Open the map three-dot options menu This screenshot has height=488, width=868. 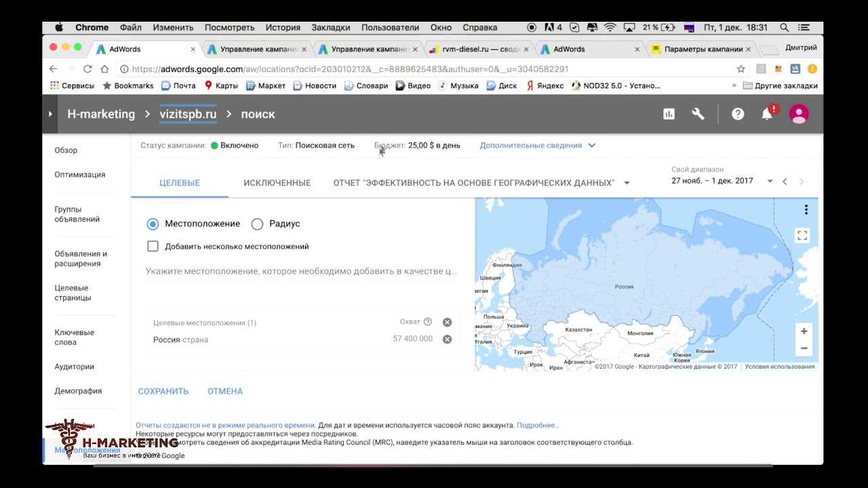[806, 209]
